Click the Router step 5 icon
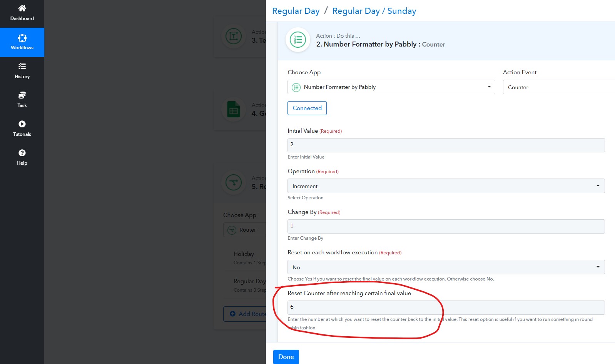The height and width of the screenshot is (364, 615). tap(234, 182)
